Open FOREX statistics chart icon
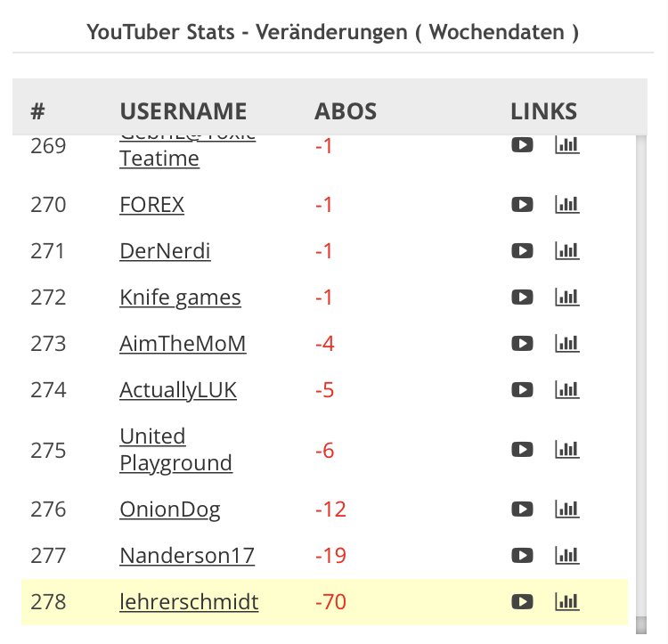Image resolution: width=668 pixels, height=644 pixels. (566, 205)
